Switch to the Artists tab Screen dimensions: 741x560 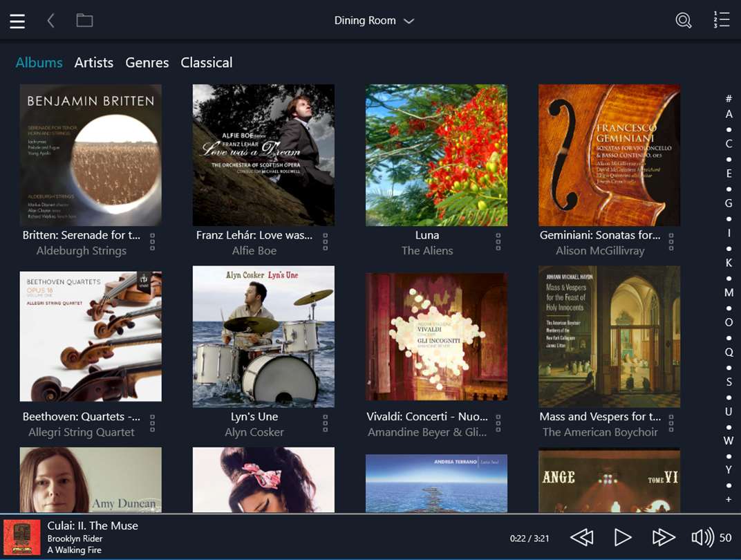(93, 62)
